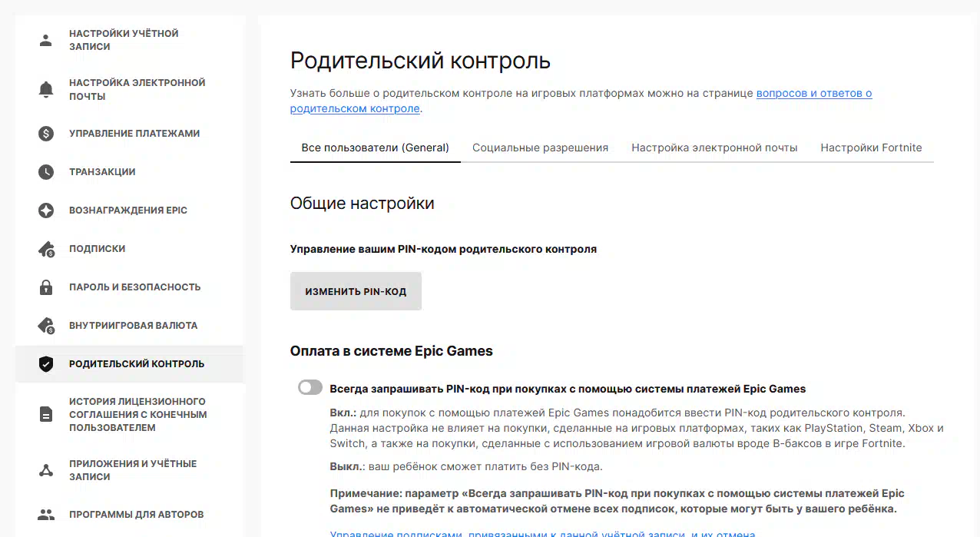
Task: Click the clock icon for transactions
Action: (46, 172)
